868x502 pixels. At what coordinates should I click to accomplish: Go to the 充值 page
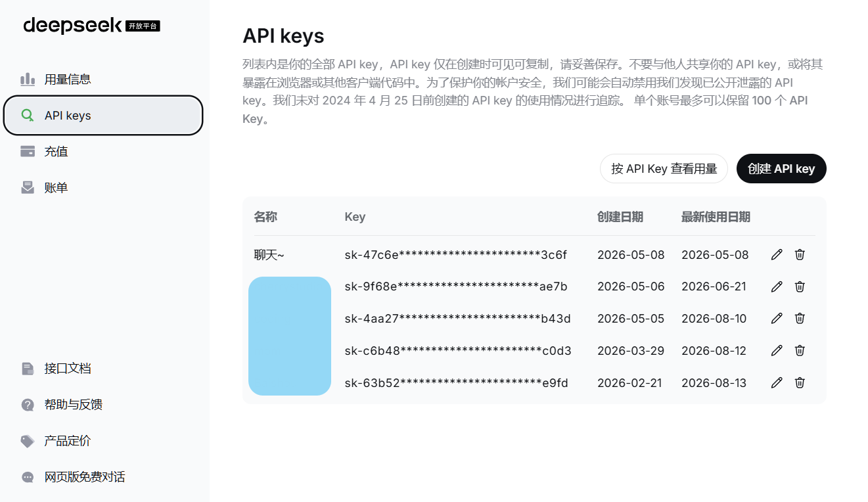[x=103, y=152]
